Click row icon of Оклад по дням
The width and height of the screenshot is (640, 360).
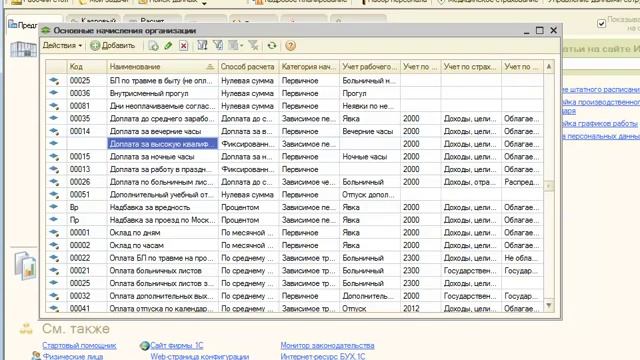(54, 233)
